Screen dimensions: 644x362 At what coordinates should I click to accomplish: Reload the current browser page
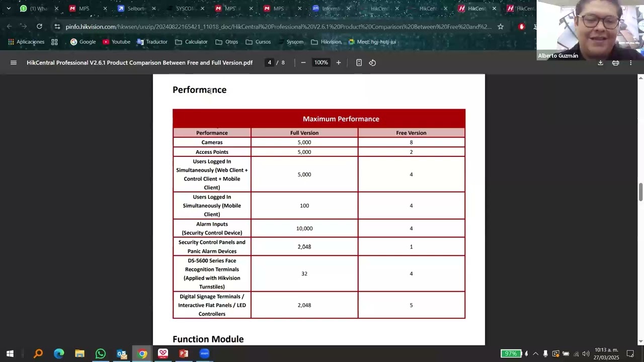pos(39,27)
